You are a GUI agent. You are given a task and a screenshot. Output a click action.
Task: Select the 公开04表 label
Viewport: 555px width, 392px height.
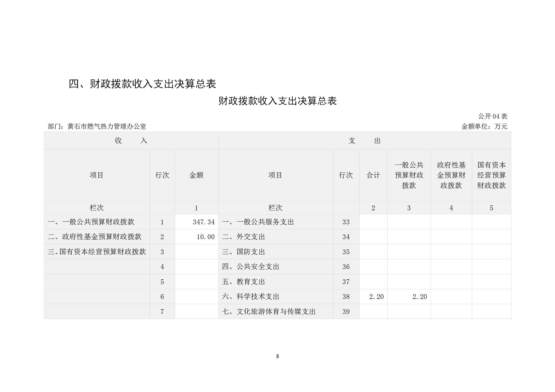[492, 116]
